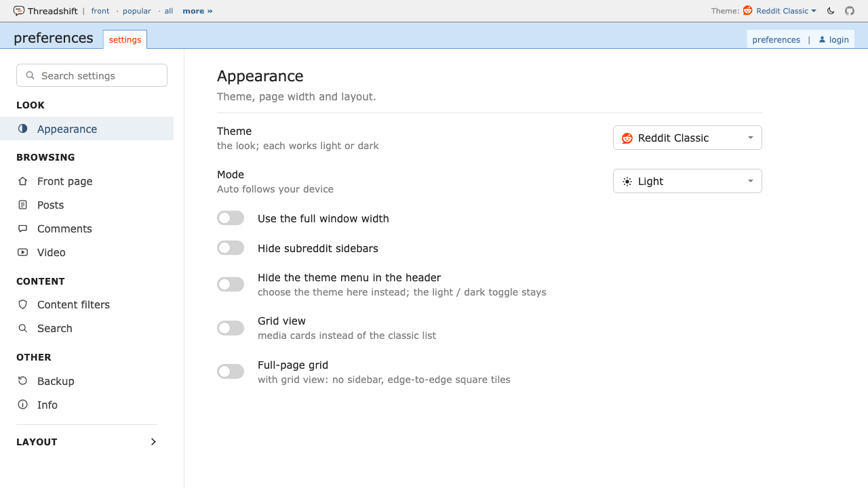Image resolution: width=868 pixels, height=488 pixels.
Task: Toggle the Full-page grid switch
Action: pyautogui.click(x=231, y=371)
